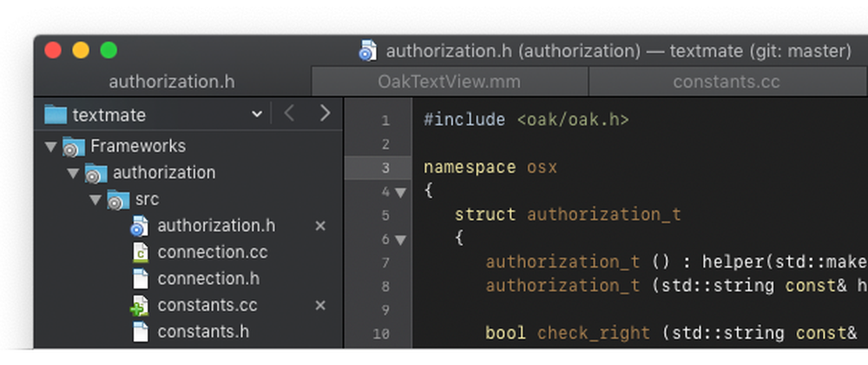Viewport: 868px width, 365px height.
Task: Click the 'struct' keyword in the editor
Action: pyautogui.click(x=485, y=215)
